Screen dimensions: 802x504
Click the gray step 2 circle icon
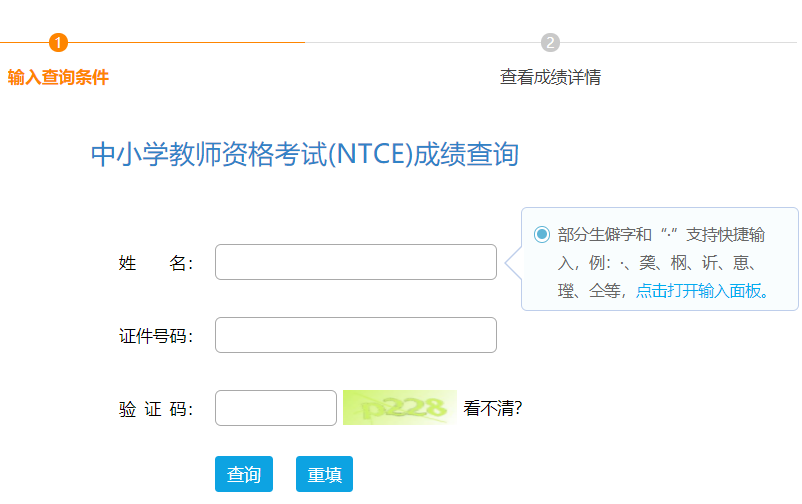[x=550, y=42]
